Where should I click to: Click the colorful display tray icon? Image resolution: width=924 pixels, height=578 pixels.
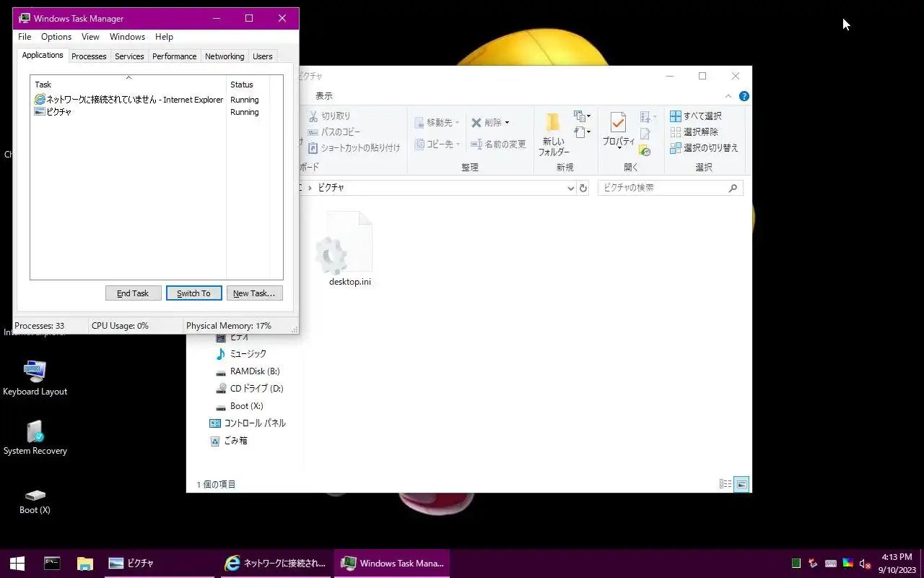click(x=848, y=564)
